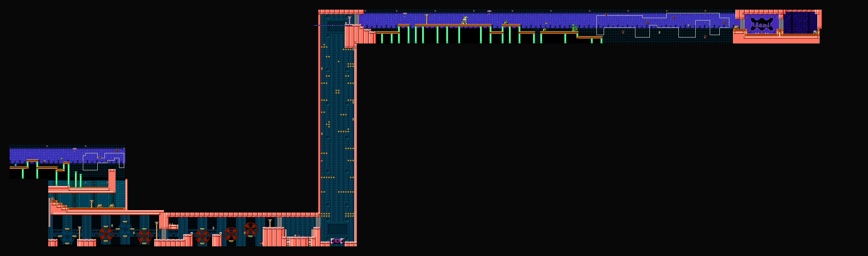
Task: Click the blue Mega Man player sprite
Action: tap(16, 165)
